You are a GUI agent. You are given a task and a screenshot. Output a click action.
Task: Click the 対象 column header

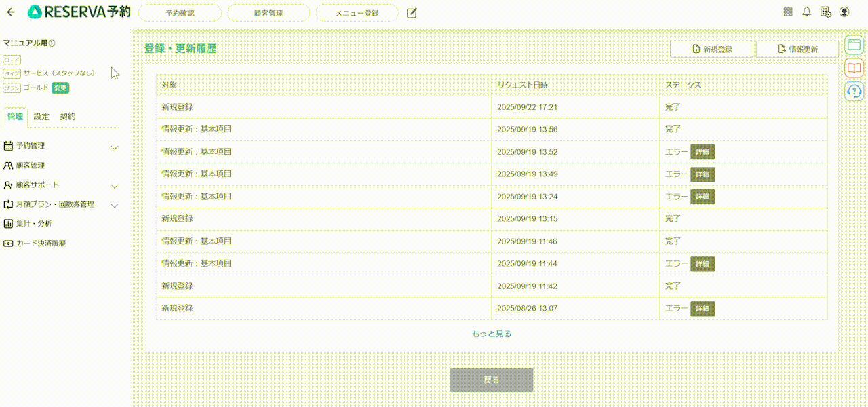point(169,85)
